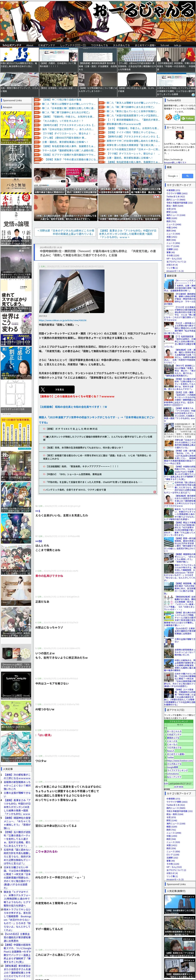This screenshot has height=980, width=196.
Task: Open the 'Amazon欲しい物リスト' link
Action: coord(175,163)
